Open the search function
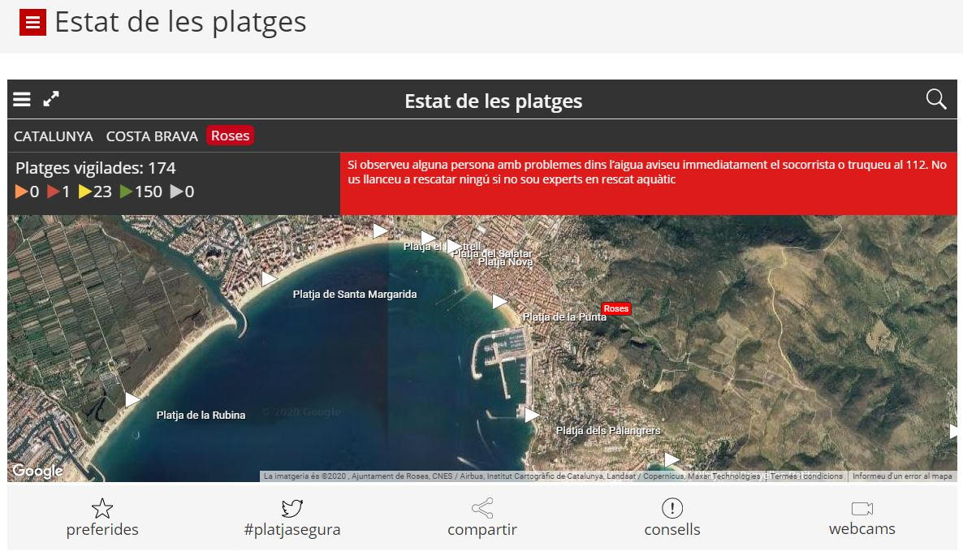 (935, 99)
